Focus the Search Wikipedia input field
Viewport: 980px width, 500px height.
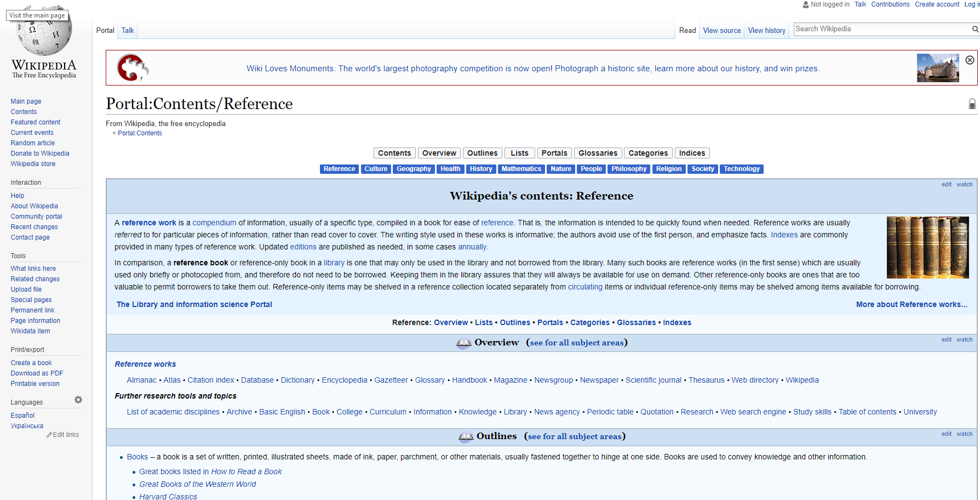pos(882,29)
